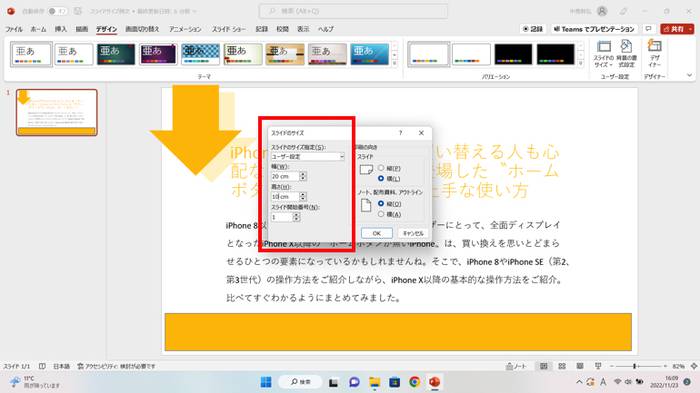The width and height of the screenshot is (700, 393).
Task: Select notes portrait orientation 縦(O) radio
Action: [x=381, y=204]
